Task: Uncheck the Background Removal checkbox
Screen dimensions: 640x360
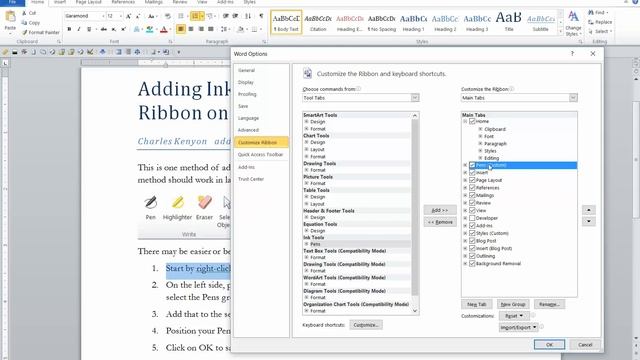Action: (472, 264)
